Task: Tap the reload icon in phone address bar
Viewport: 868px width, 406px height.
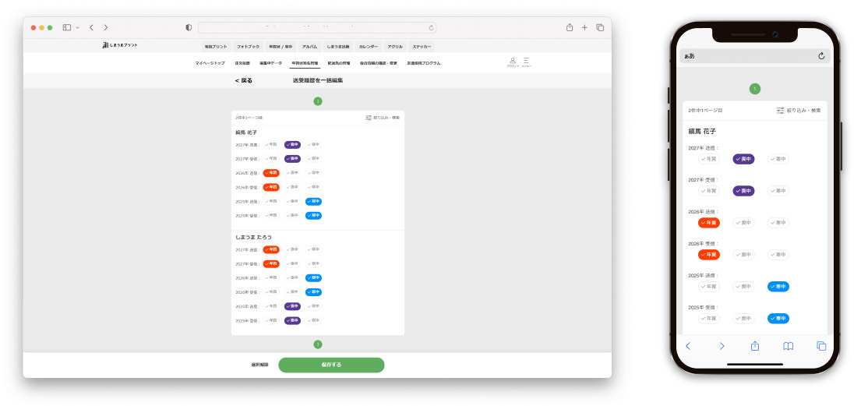Action: click(x=821, y=56)
